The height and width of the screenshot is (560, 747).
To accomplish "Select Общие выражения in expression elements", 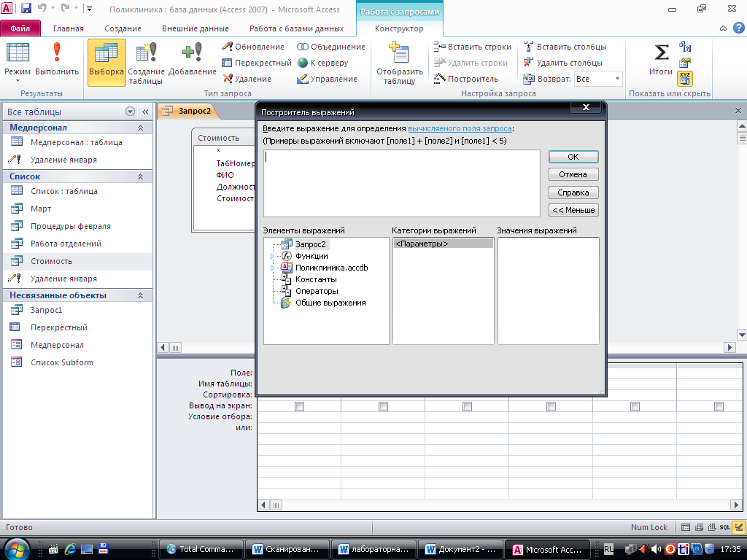I will (x=330, y=303).
